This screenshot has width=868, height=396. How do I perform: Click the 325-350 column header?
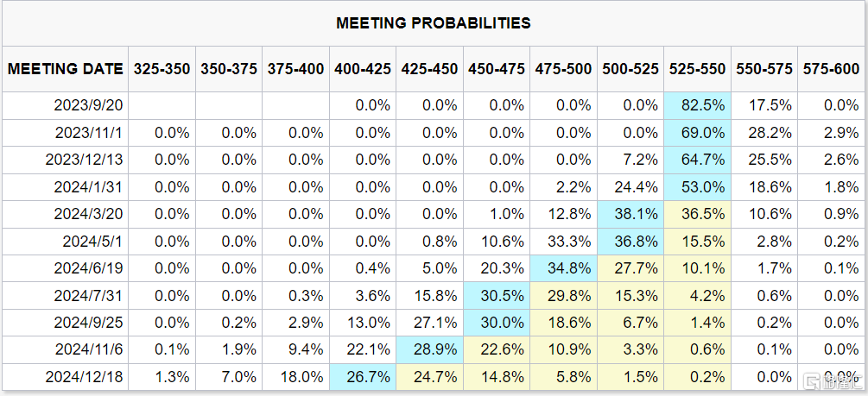point(162,70)
